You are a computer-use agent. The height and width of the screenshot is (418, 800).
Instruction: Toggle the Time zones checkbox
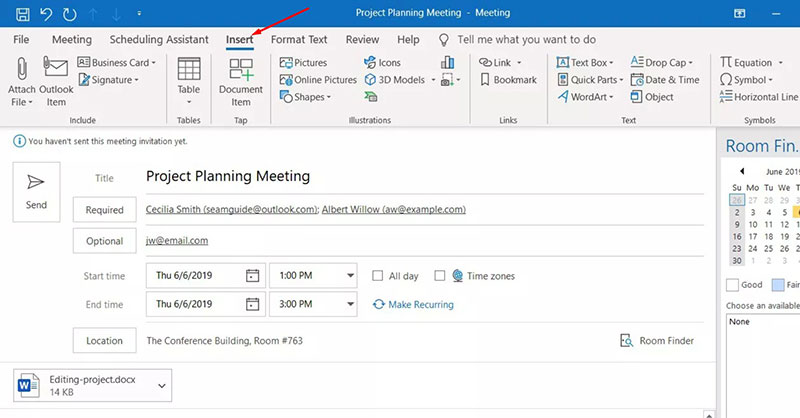(439, 276)
